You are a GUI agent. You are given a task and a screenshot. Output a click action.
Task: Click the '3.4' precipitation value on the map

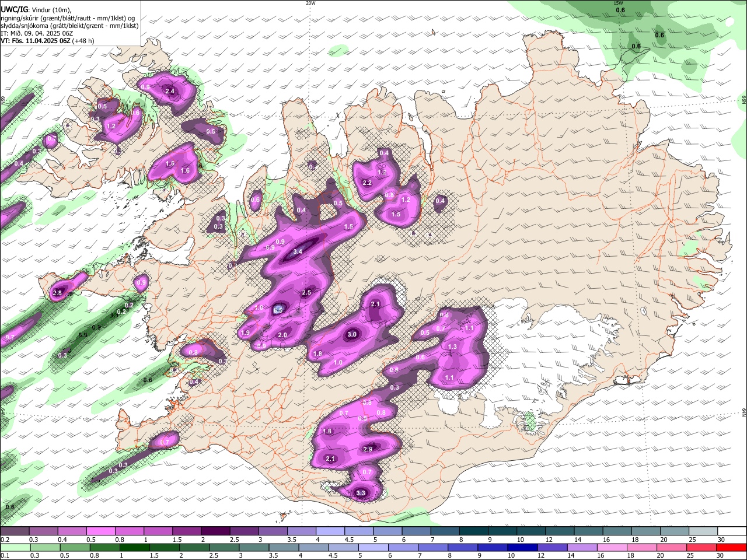click(298, 252)
